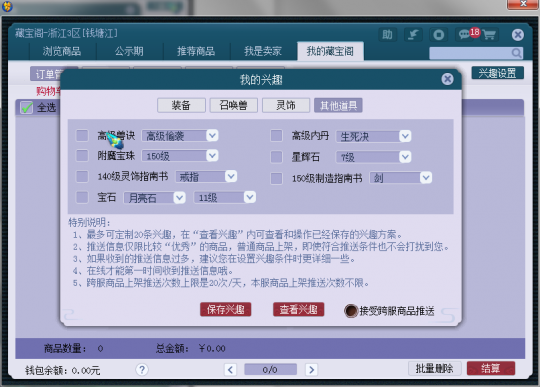The height and width of the screenshot is (387, 540).
Task: Switch to 装备 interest tab
Action: point(181,105)
